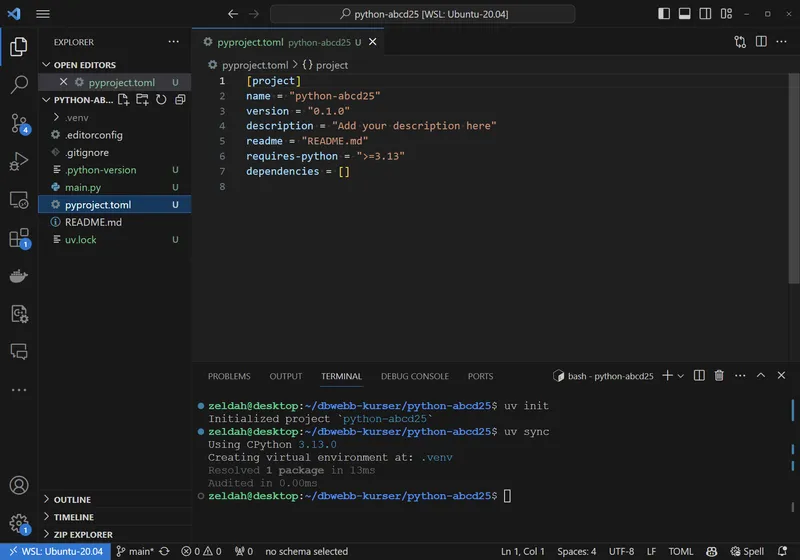Click the editor vertical scrollbar
The image size is (800, 560).
pos(793,179)
